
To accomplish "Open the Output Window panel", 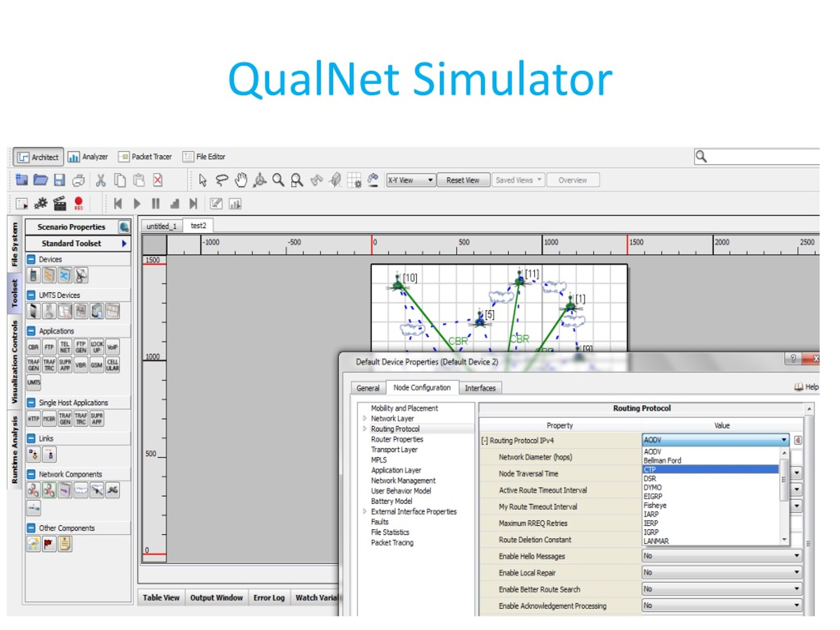I will point(217,598).
